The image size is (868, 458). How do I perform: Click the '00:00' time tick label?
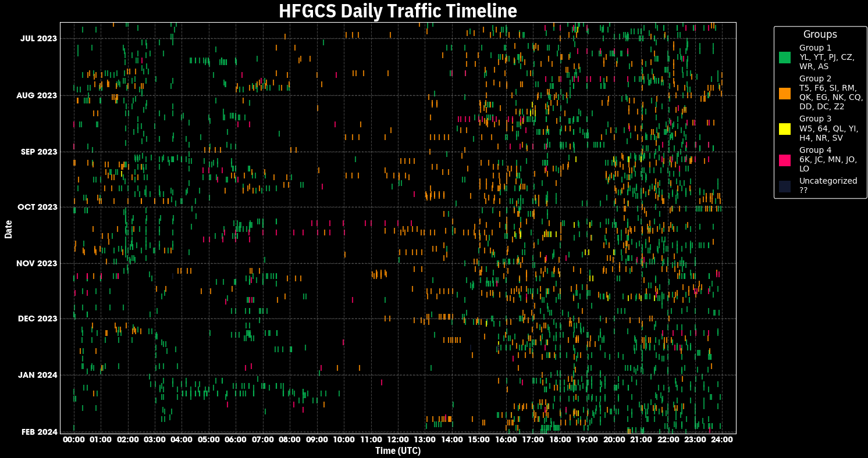[73, 440]
